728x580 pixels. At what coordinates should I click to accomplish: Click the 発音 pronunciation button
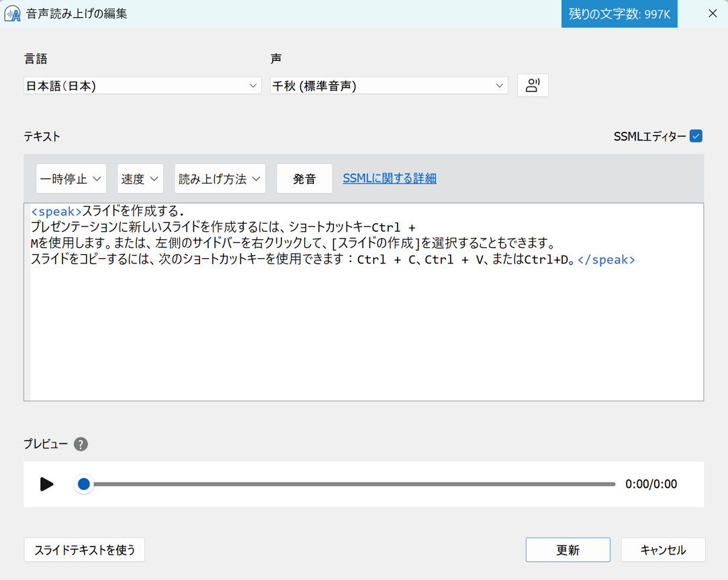[x=304, y=179]
